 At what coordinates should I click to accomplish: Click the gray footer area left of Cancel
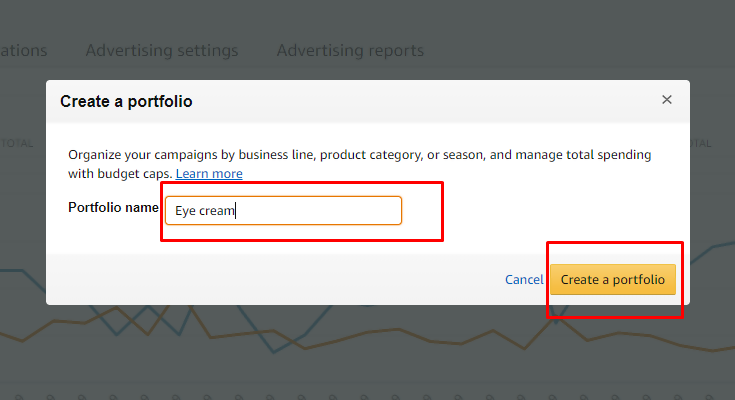tap(272, 279)
